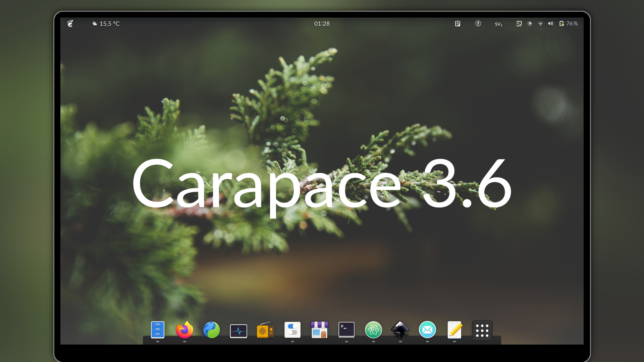
Task: Open the clipboard indicator in top bar
Action: [458, 23]
